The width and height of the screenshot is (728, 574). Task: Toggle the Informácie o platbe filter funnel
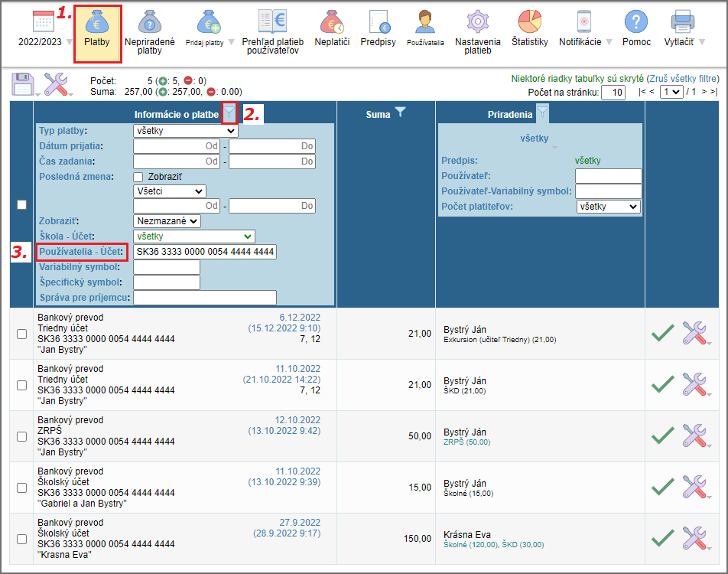[x=229, y=113]
